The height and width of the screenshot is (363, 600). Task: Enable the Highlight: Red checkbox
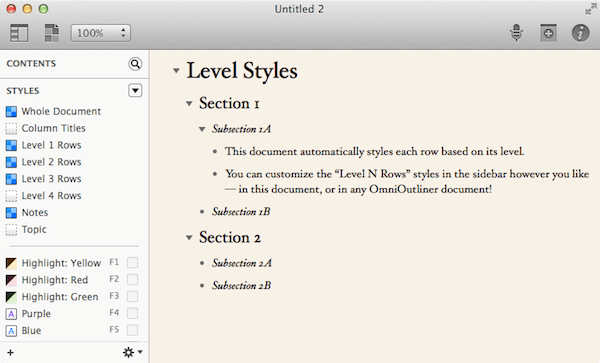point(132,280)
